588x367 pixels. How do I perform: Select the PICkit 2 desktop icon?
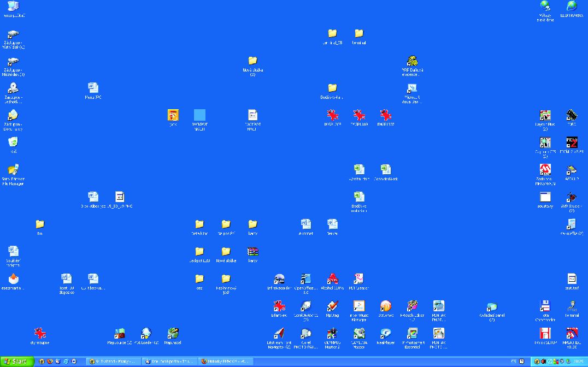[x=571, y=143]
